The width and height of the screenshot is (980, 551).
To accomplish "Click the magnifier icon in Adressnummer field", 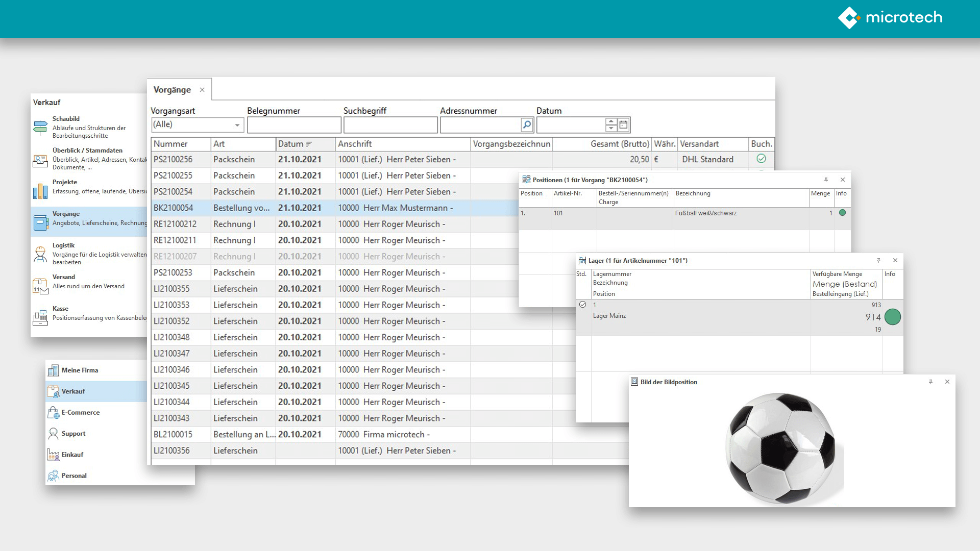I will coord(526,124).
